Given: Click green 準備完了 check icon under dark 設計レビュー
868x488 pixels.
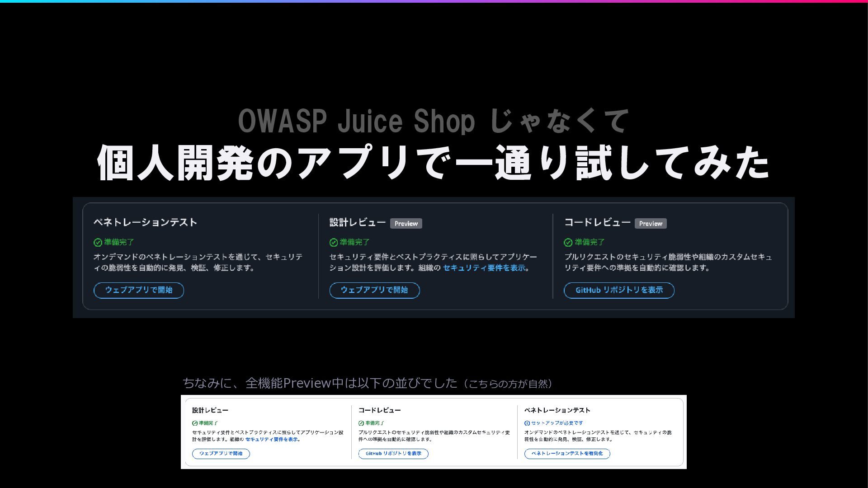Looking at the screenshot, I should pos(334,243).
